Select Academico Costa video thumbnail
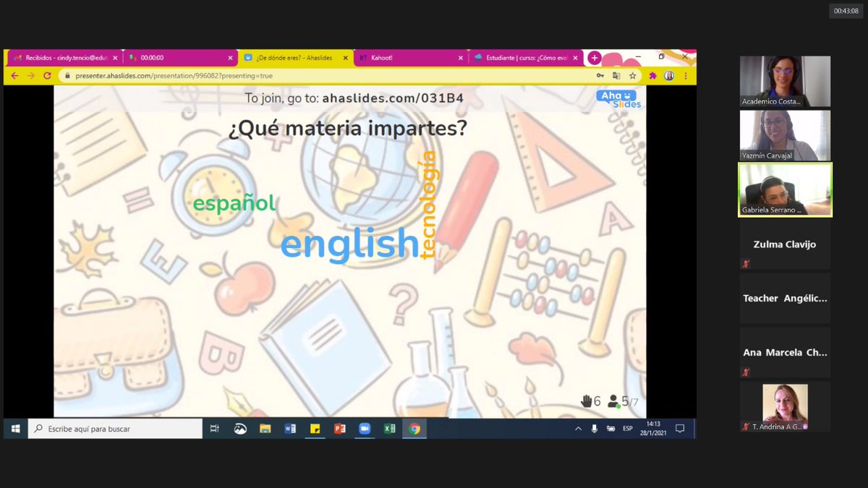The width and height of the screenshot is (868, 488). pos(785,82)
